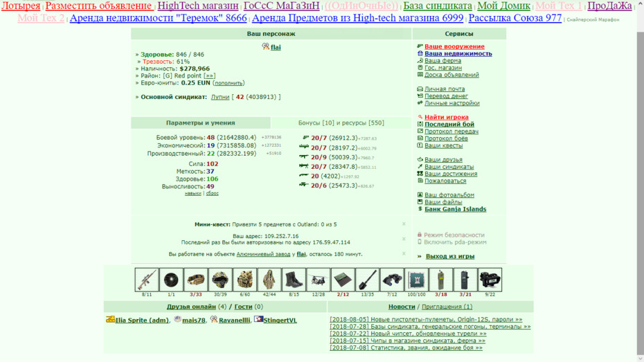The width and height of the screenshot is (644, 362).
Task: Open the body armor vest slot 6/60
Action: point(244,280)
